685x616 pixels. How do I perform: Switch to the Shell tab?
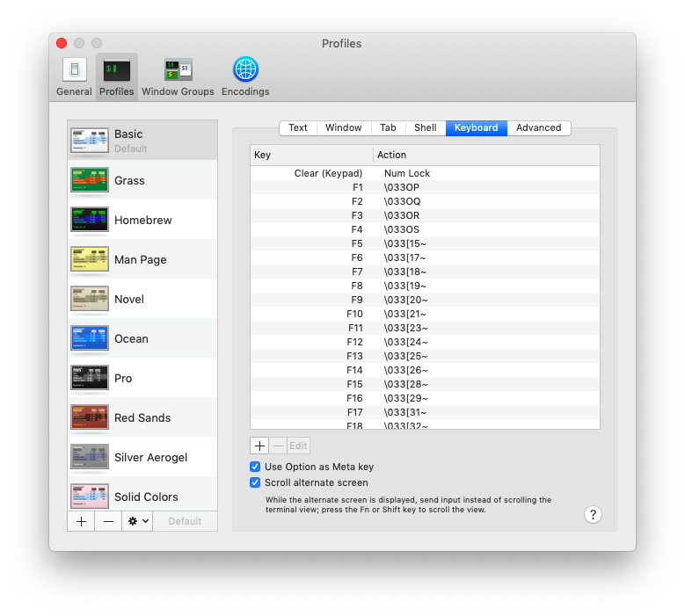426,128
